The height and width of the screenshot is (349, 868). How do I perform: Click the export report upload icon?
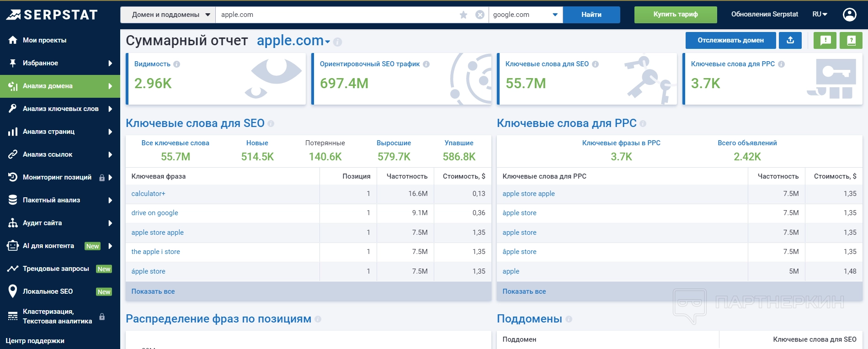[x=790, y=40]
